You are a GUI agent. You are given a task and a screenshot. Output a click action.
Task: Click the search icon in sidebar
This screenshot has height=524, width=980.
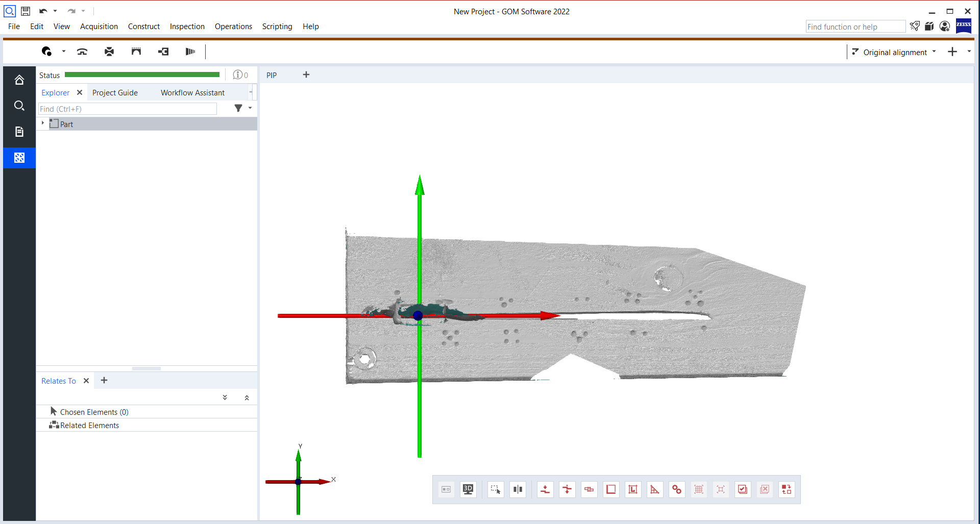[x=19, y=106]
